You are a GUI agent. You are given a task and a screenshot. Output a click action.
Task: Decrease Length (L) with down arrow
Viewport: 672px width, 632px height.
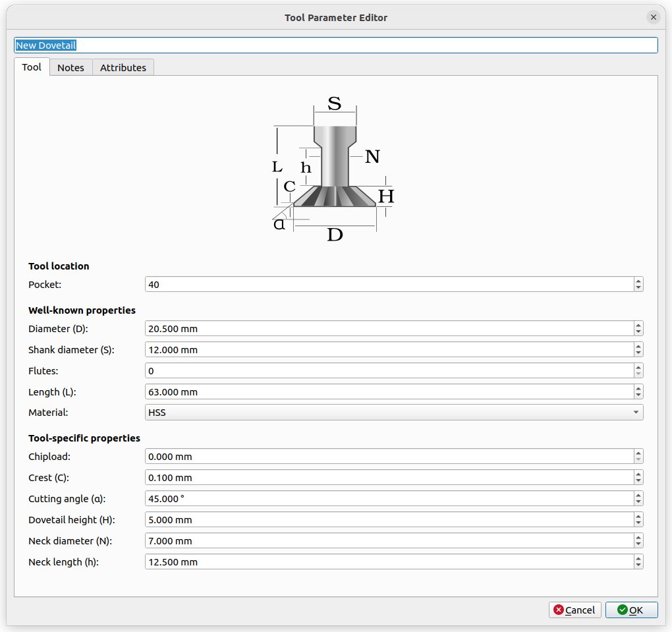point(638,395)
